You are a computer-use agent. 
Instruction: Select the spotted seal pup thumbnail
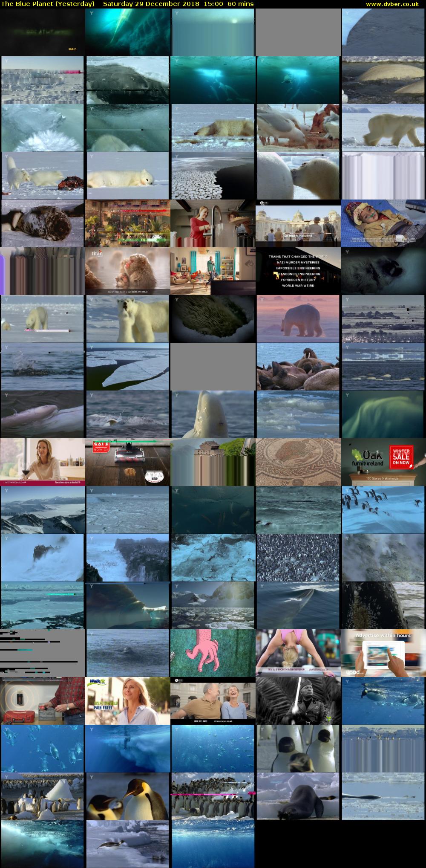coord(43,224)
